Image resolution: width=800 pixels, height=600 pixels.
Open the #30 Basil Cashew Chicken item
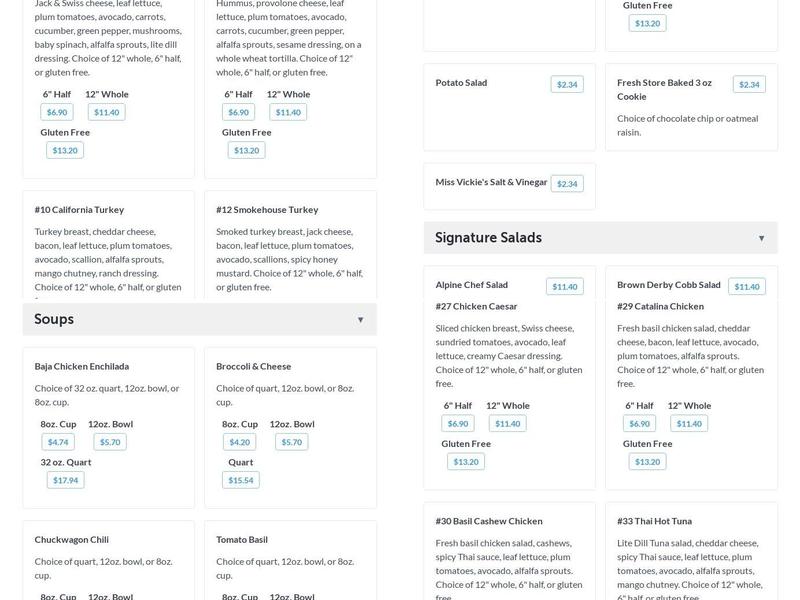pos(489,521)
